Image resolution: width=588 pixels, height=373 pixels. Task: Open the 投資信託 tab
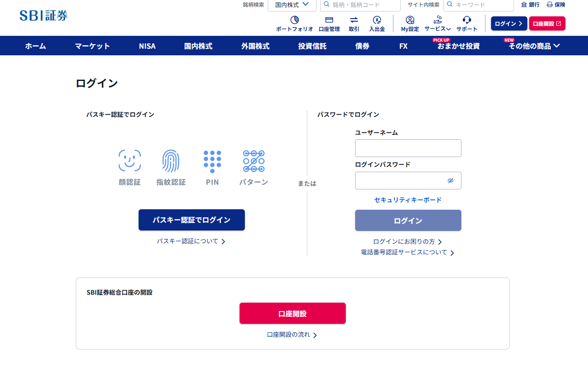(x=313, y=46)
